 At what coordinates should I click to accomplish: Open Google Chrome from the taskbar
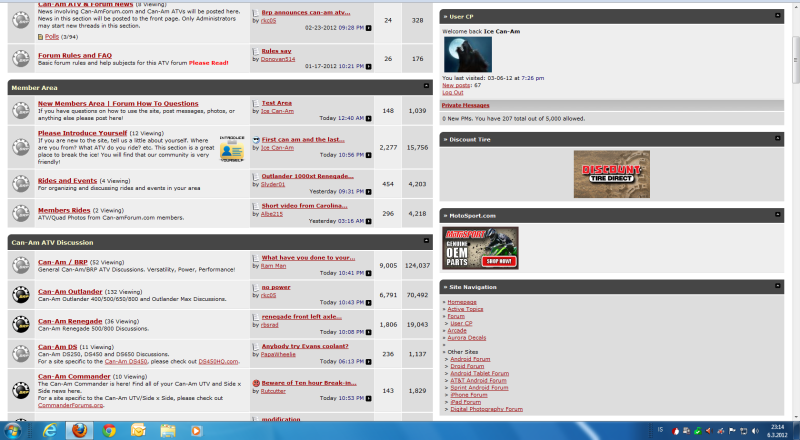pyautogui.click(x=109, y=431)
